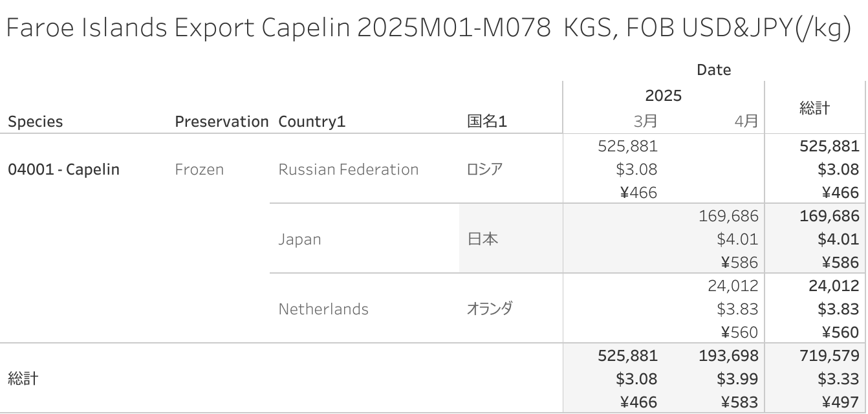Select the 04001 - Capelin species row
Viewport: 868px width, 414px height.
coord(63,169)
